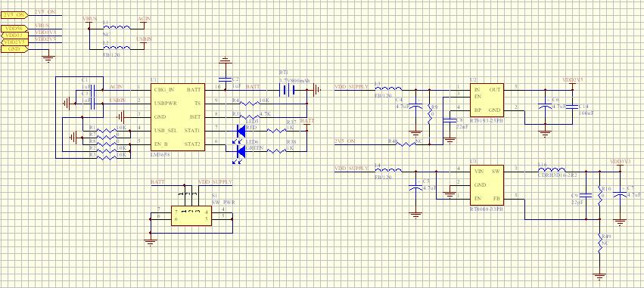The image size is (644, 288).
Task: Select the R48 NC resistor on 2V5_ON line
Action: coord(408,144)
